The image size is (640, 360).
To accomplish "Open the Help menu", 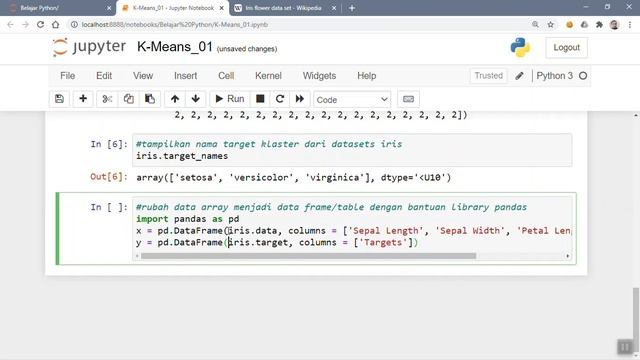I will coord(367,76).
